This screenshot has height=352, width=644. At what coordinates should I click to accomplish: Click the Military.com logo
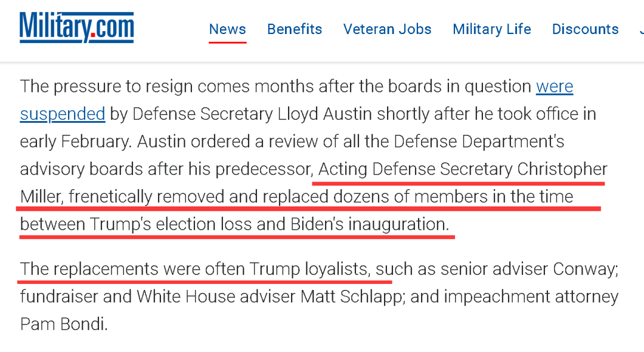point(76,27)
